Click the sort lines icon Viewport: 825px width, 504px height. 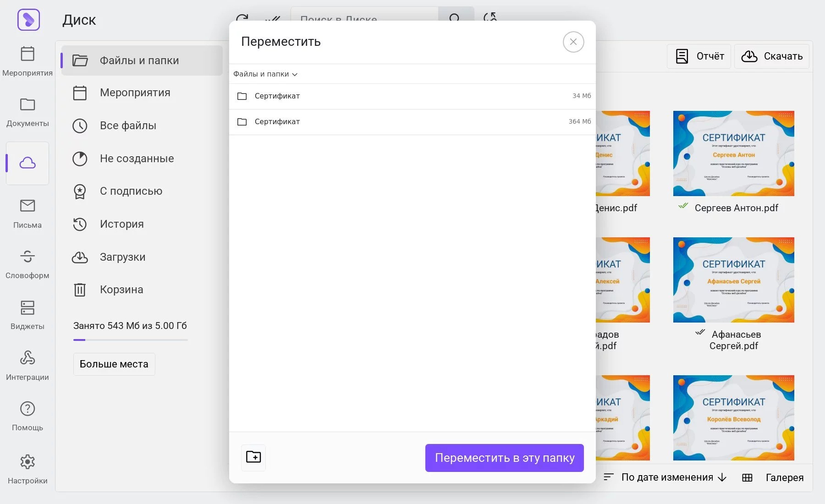608,477
